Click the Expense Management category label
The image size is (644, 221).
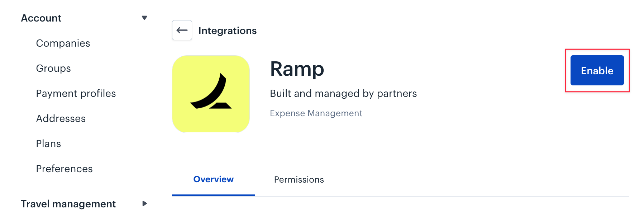tap(316, 113)
